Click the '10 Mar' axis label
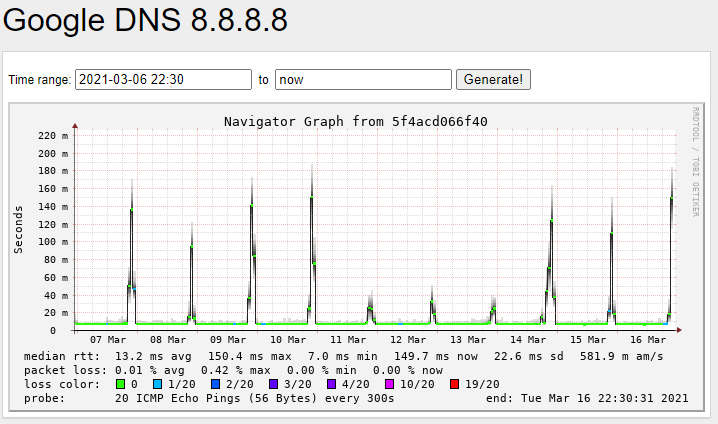Screen dimensions: 718x424 tap(288, 340)
